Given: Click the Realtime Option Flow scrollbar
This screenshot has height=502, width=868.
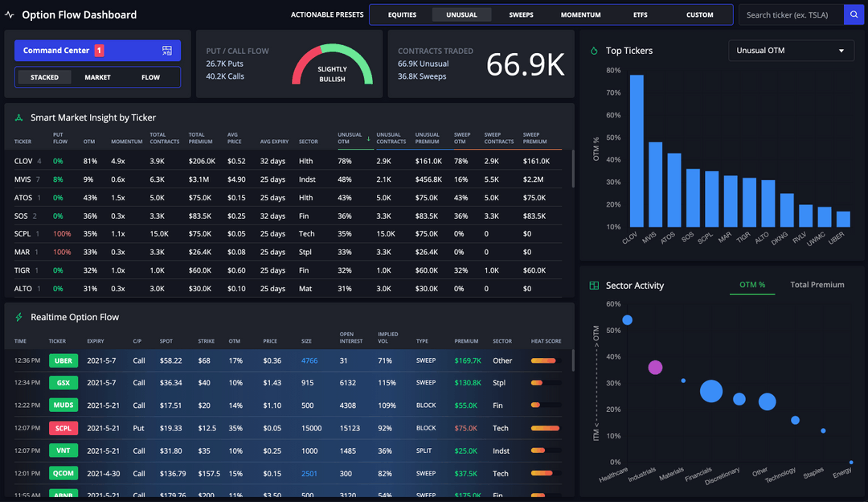Looking at the screenshot, I should (x=572, y=360).
